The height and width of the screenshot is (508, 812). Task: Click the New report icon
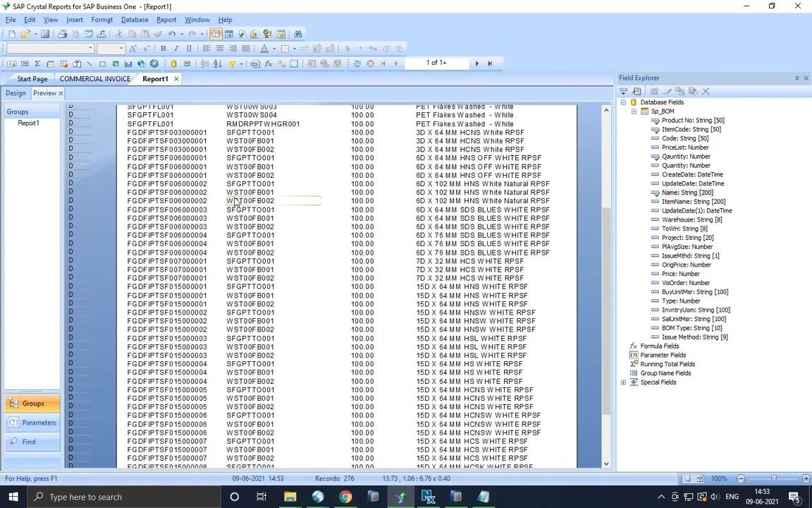12,34
